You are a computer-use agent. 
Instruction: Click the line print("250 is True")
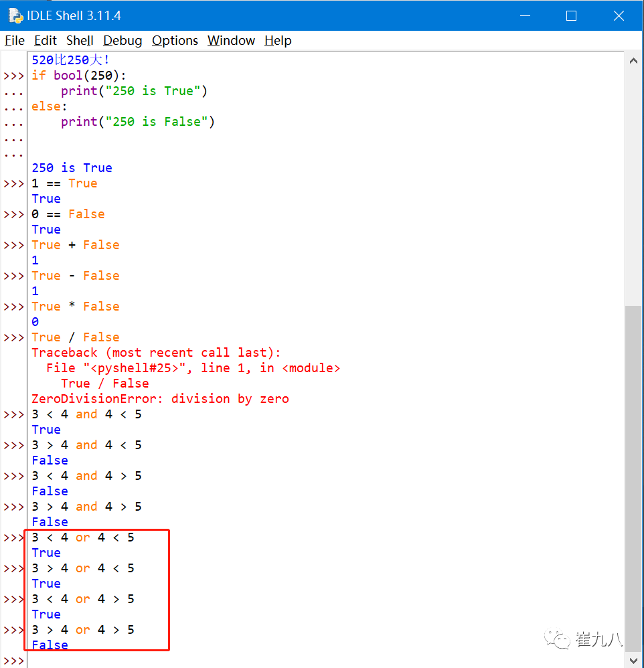[x=134, y=91]
